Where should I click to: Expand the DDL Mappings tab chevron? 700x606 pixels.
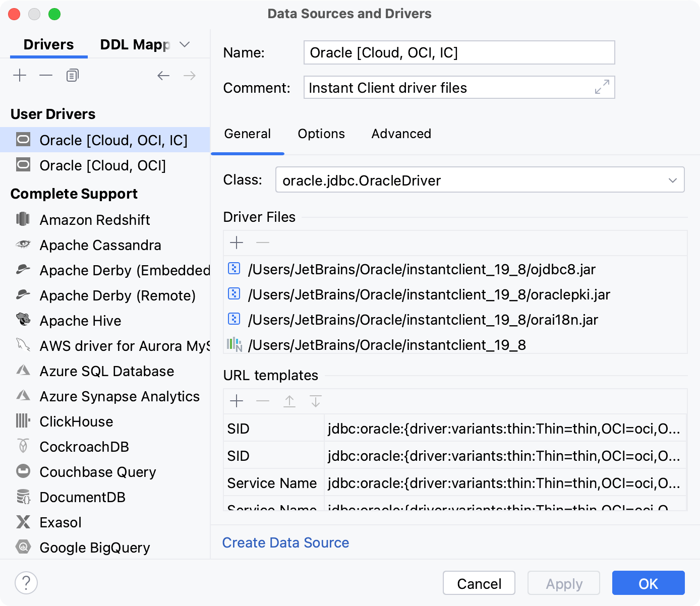tap(185, 44)
